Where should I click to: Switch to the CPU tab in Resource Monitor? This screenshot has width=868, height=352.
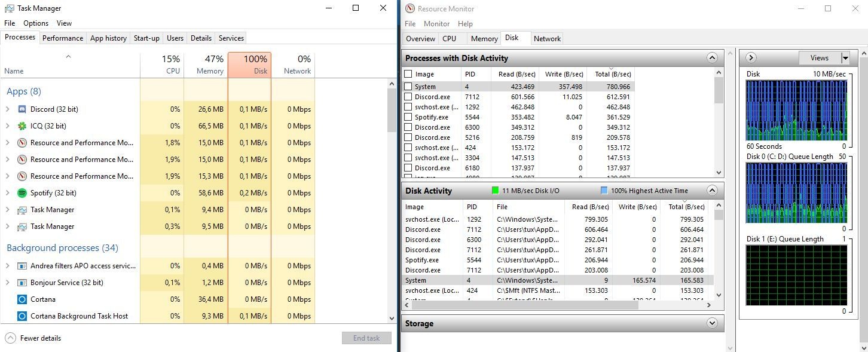click(x=449, y=38)
